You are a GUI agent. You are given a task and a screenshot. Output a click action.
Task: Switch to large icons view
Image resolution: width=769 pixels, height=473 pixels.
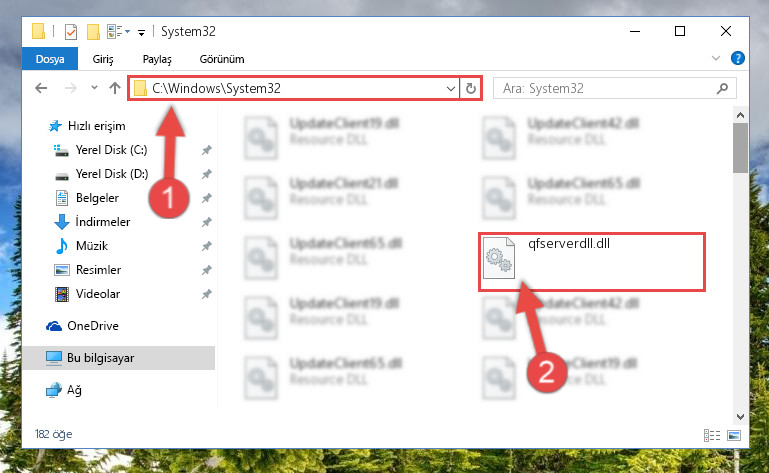pyautogui.click(x=734, y=435)
